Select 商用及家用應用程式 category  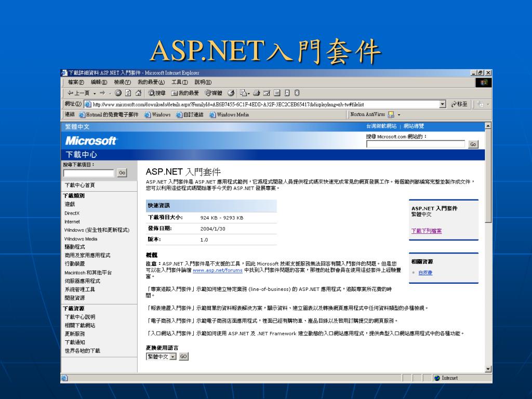tap(87, 255)
